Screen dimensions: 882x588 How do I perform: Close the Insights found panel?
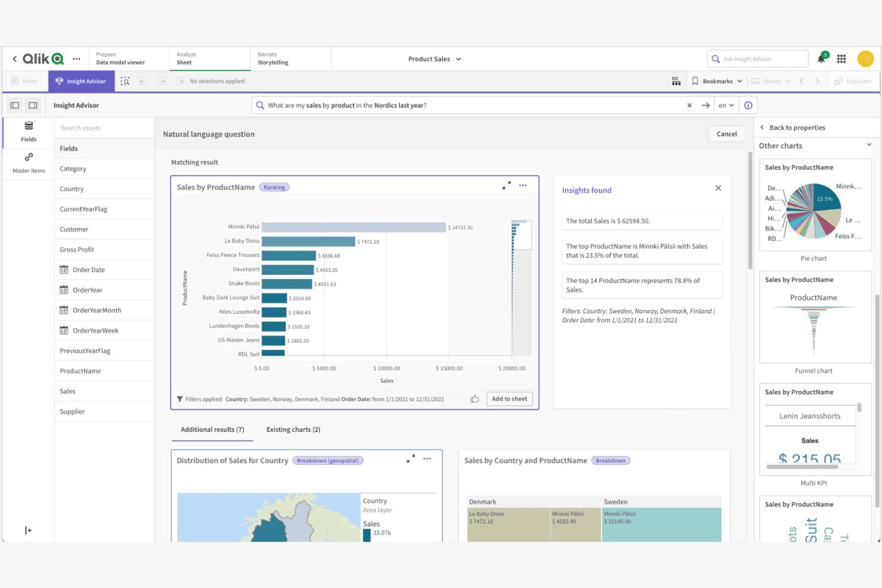(x=718, y=188)
